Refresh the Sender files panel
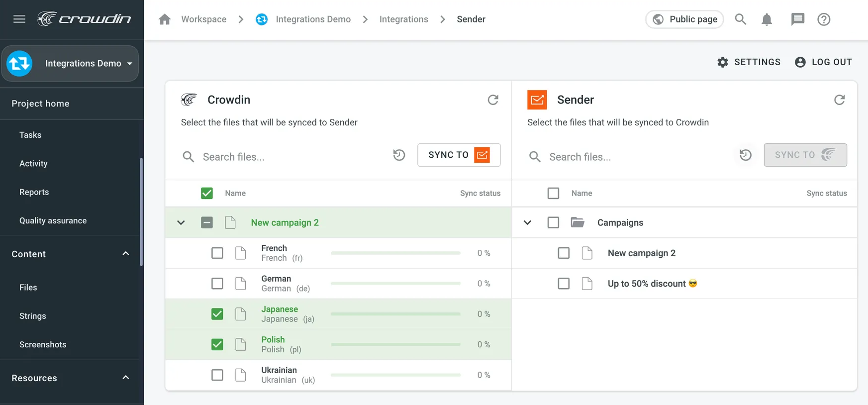This screenshot has width=868, height=405. click(x=839, y=100)
